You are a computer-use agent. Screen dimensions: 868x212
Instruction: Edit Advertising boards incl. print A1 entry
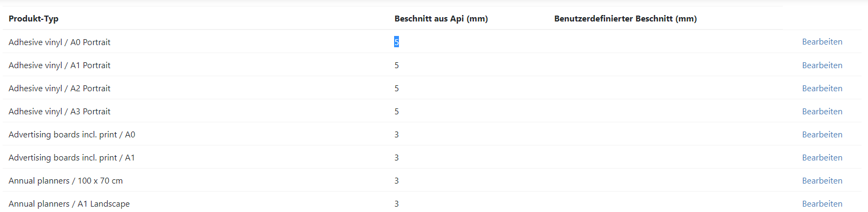pyautogui.click(x=822, y=157)
